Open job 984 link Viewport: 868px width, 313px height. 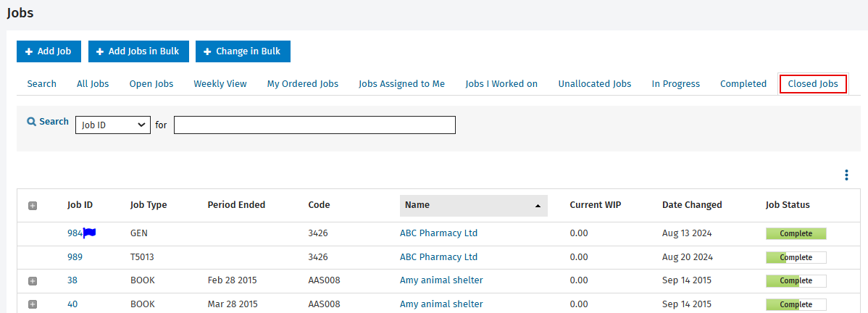75,234
